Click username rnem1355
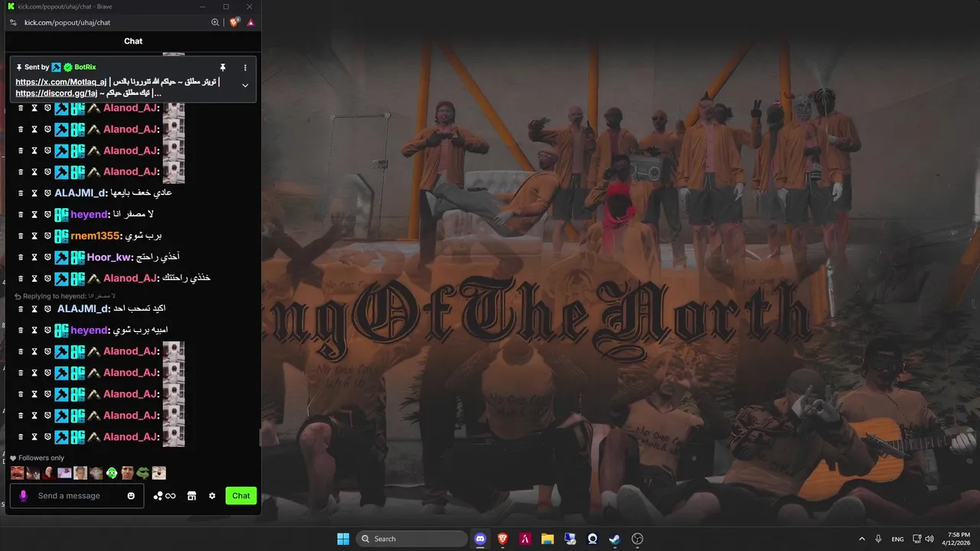This screenshot has width=980, height=551. pyautogui.click(x=96, y=236)
